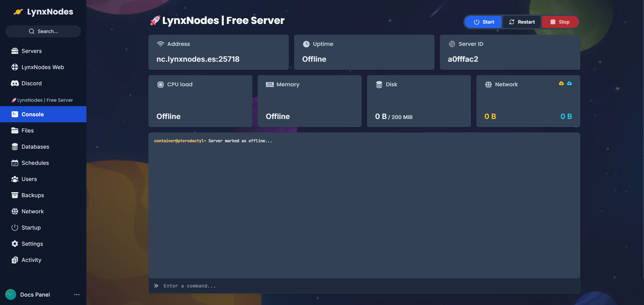644x305 pixels.
Task: Click the Docs Panel avatar icon
Action: point(11,295)
